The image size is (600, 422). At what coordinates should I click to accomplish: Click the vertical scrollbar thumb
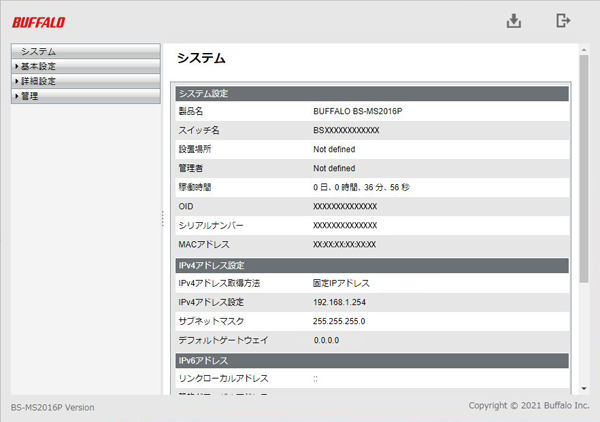point(583,165)
